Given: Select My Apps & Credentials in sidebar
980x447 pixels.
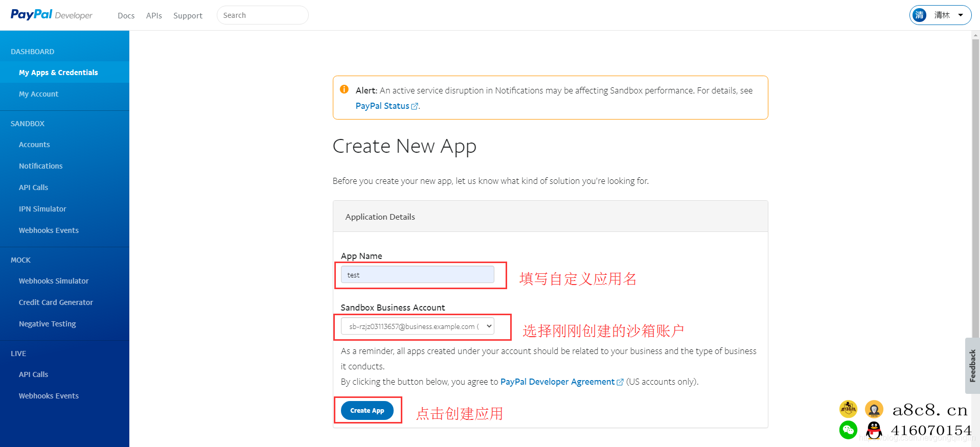Looking at the screenshot, I should coord(64,73).
